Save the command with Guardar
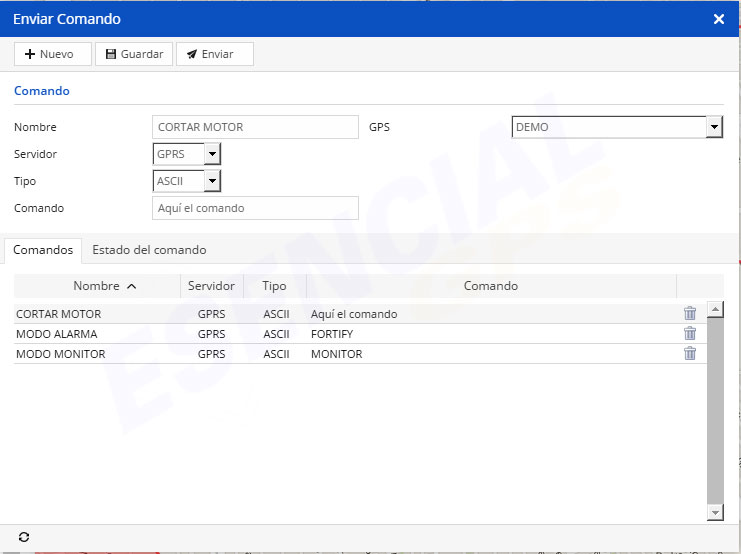 [x=134, y=54]
